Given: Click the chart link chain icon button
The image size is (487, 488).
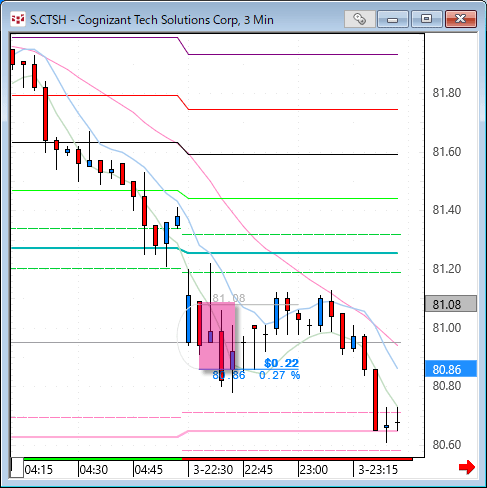Looking at the screenshot, I should tap(359, 19).
